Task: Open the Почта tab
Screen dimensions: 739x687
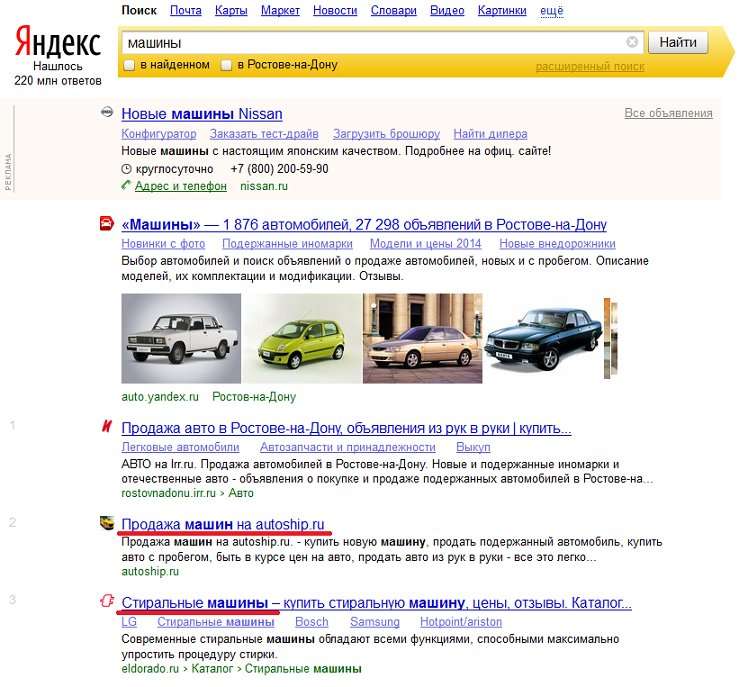Action: [x=186, y=10]
